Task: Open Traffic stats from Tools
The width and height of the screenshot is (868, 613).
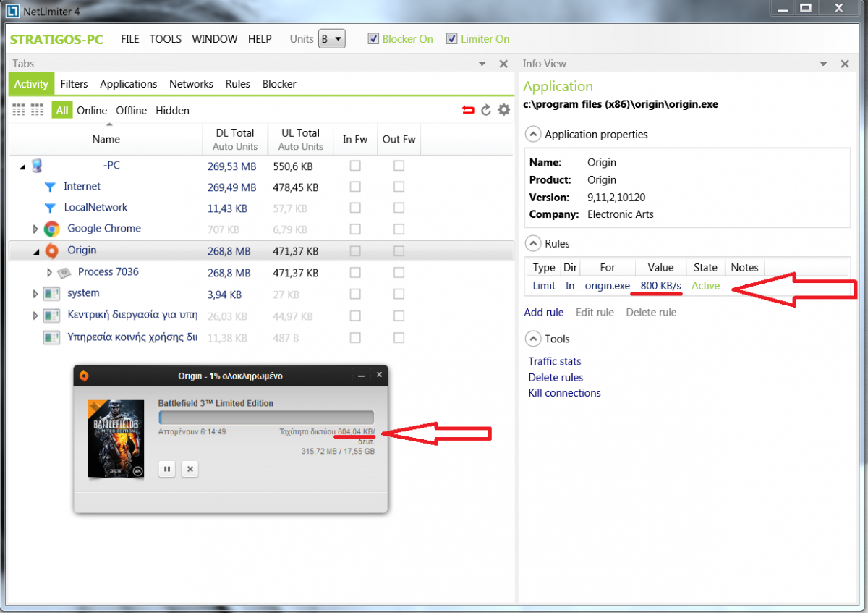Action: point(555,362)
